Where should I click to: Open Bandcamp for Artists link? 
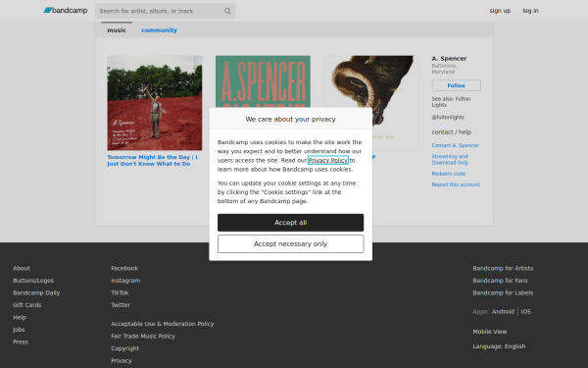pyautogui.click(x=503, y=268)
